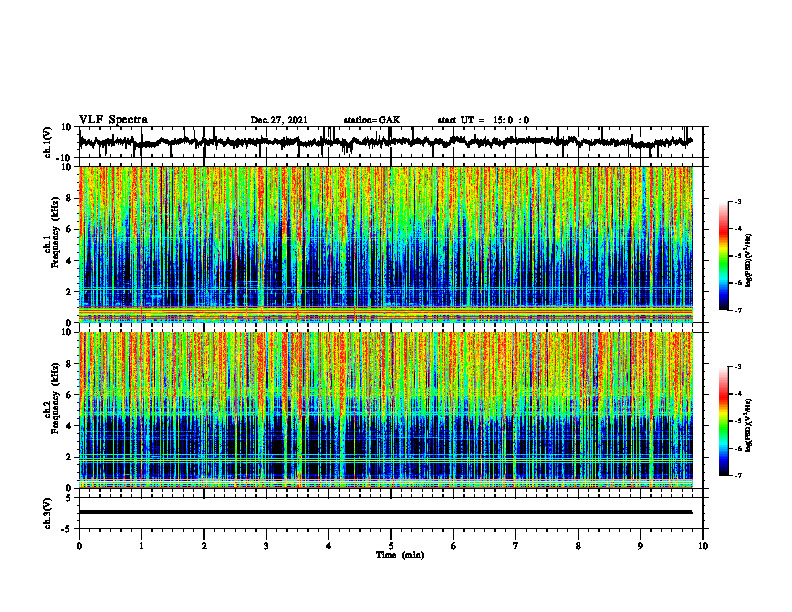Click the ch.2 color scale log(PSD) label
The image size is (792, 612).
(x=748, y=425)
